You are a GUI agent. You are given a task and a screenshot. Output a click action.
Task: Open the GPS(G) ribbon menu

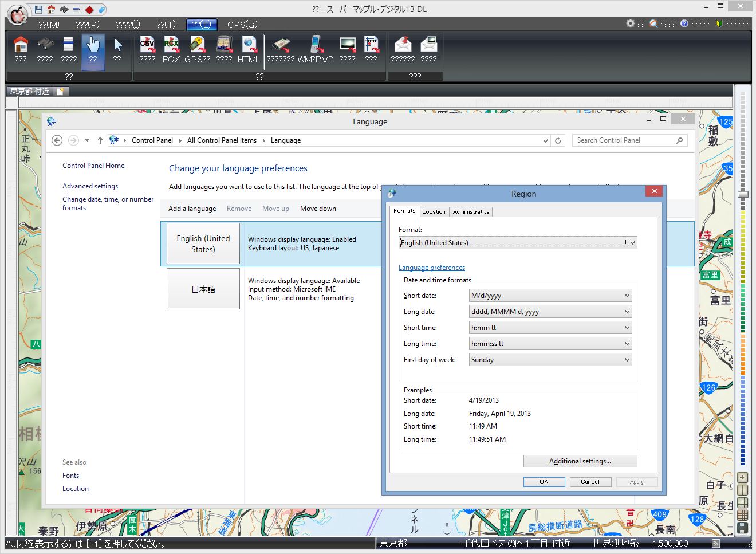242,25
